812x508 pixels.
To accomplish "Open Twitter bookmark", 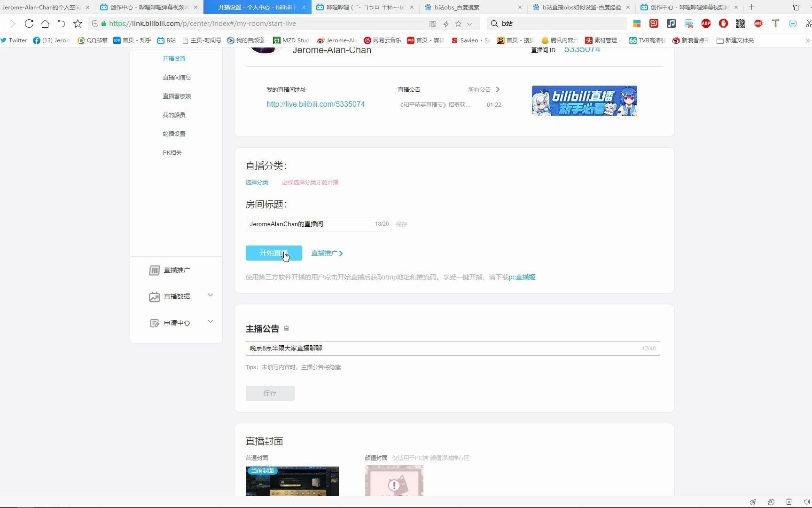I will 14,40.
